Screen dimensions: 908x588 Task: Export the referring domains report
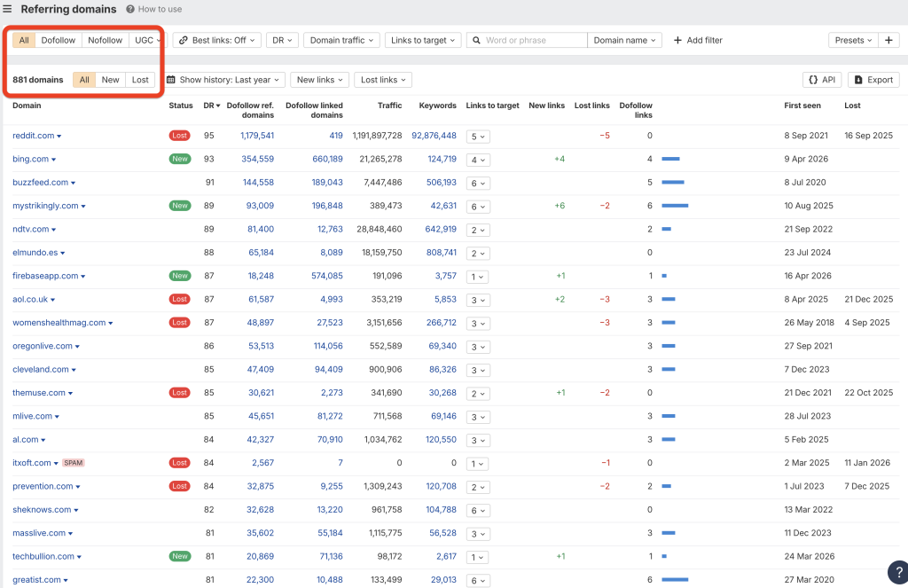click(x=873, y=79)
